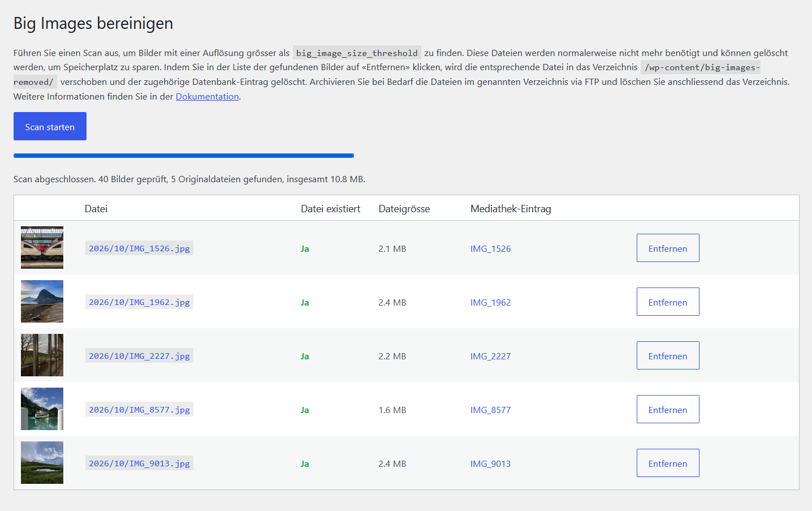This screenshot has height=511, width=812.
Task: Open thumbnail of IMG_1526 train image
Action: [42, 248]
